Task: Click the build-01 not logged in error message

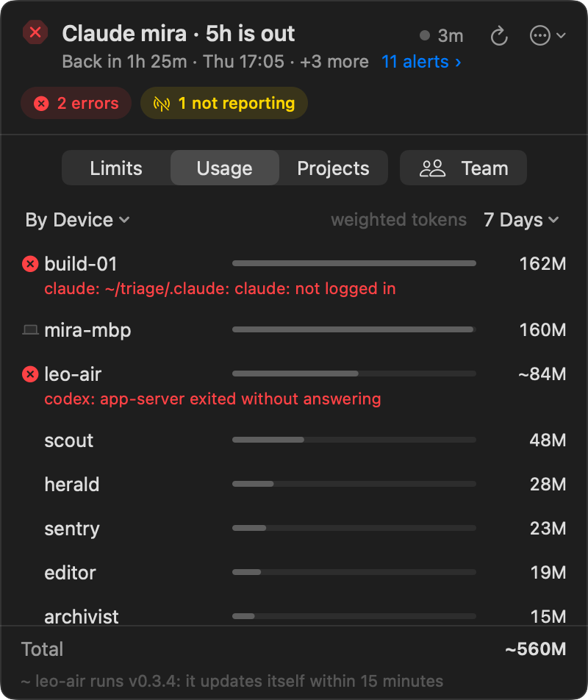Action: click(x=220, y=289)
